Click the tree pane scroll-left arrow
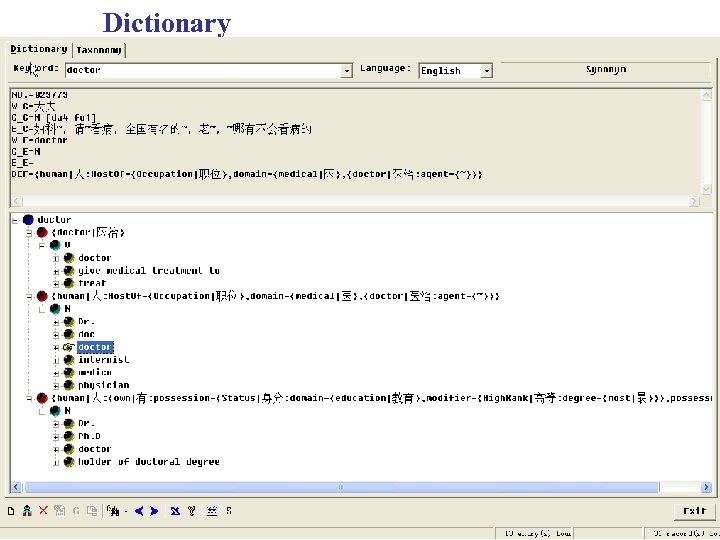The image size is (720, 540). point(17,487)
